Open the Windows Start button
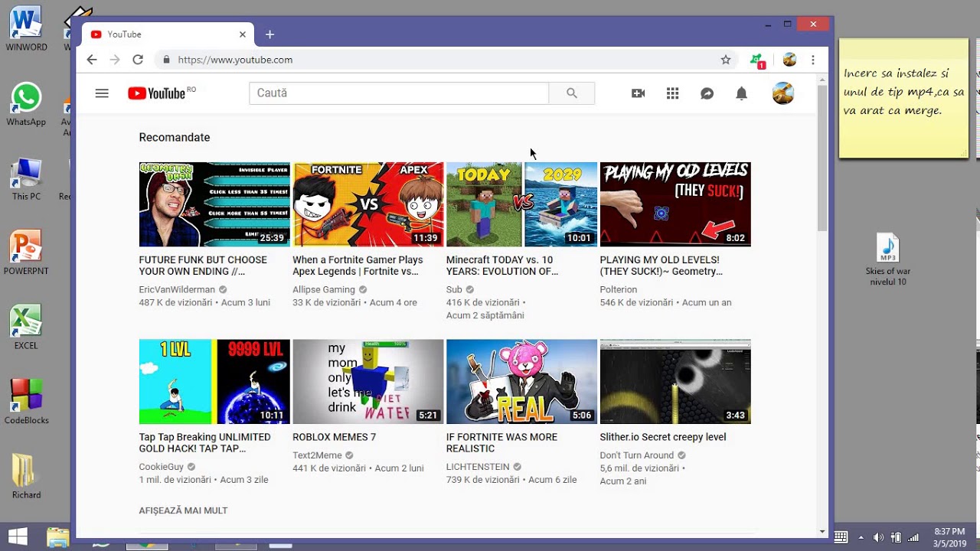This screenshot has width=980, height=551. click(x=17, y=536)
